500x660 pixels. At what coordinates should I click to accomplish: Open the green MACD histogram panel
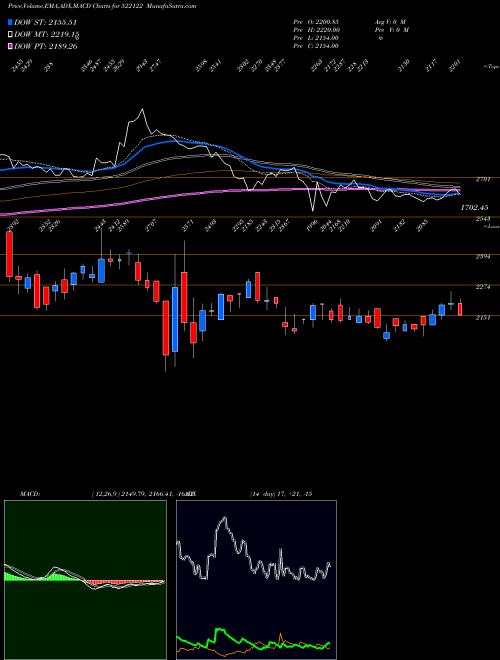[x=85, y=580]
